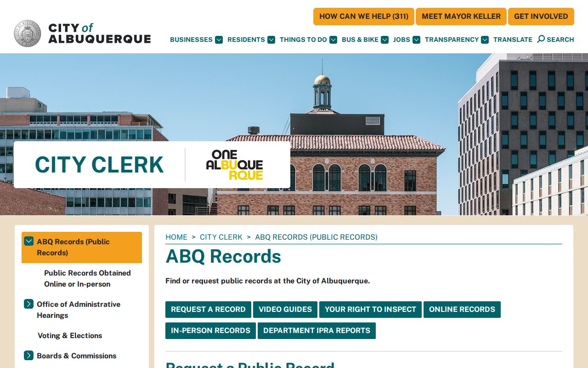Collapse the ABQ Records sidebar section
Image resolution: width=588 pixels, height=368 pixels.
(29, 241)
